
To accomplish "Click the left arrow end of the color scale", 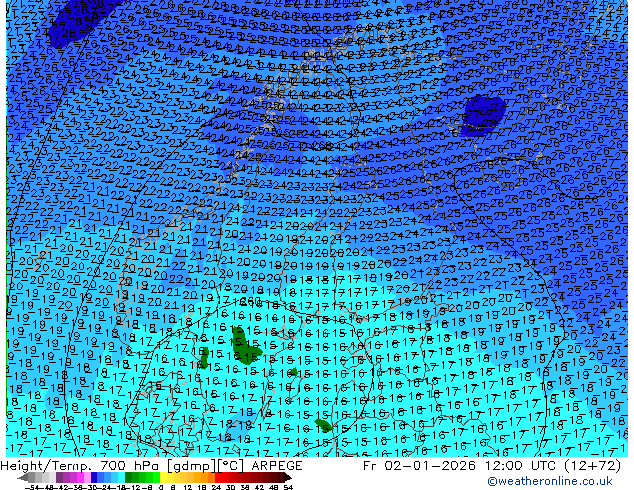I will pyautogui.click(x=23, y=478).
